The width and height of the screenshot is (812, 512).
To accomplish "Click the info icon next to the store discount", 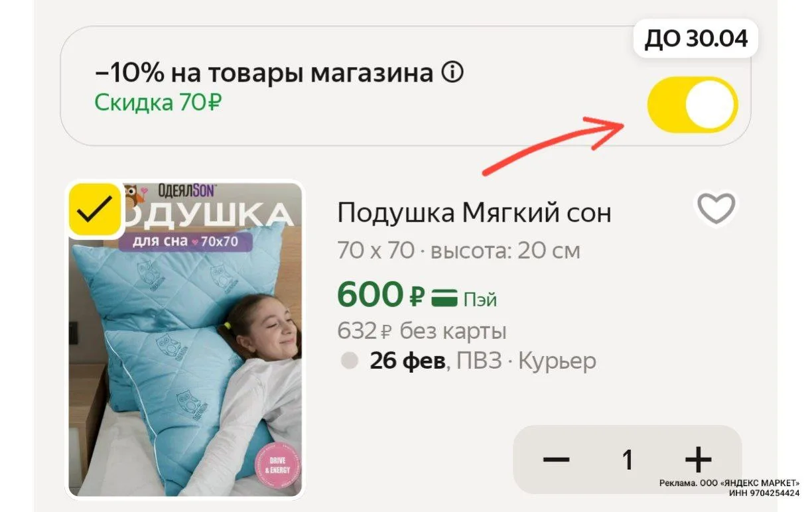I will (452, 72).
